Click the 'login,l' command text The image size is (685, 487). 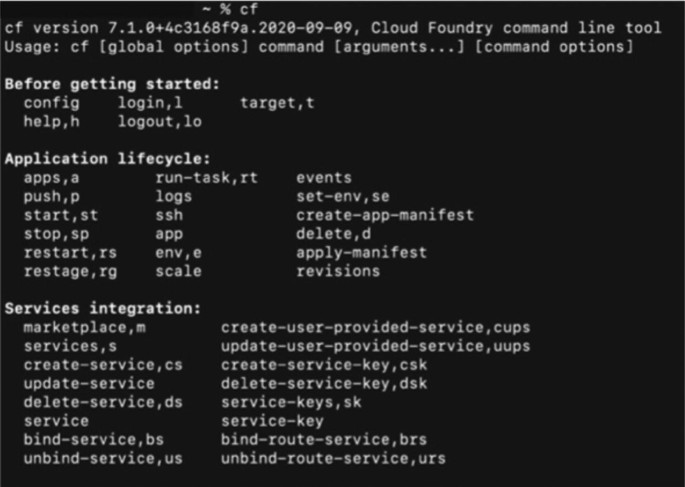(150, 103)
